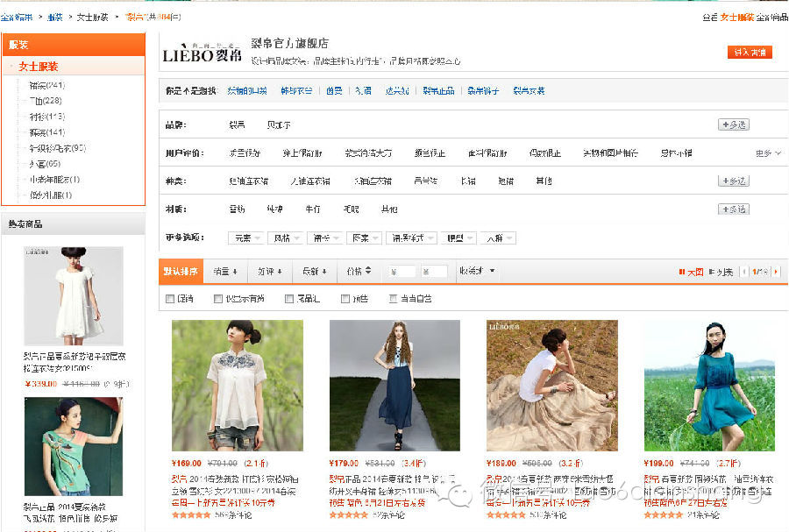This screenshot has width=789, height=532.
Task: Select the 默认排序 sort tab
Action: [x=181, y=272]
